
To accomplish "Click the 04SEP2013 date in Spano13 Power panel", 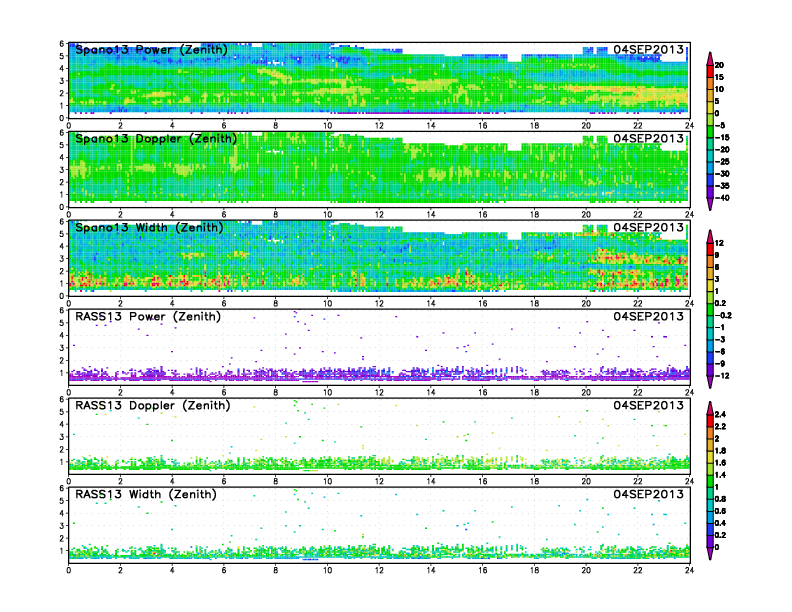I will pyautogui.click(x=649, y=49).
